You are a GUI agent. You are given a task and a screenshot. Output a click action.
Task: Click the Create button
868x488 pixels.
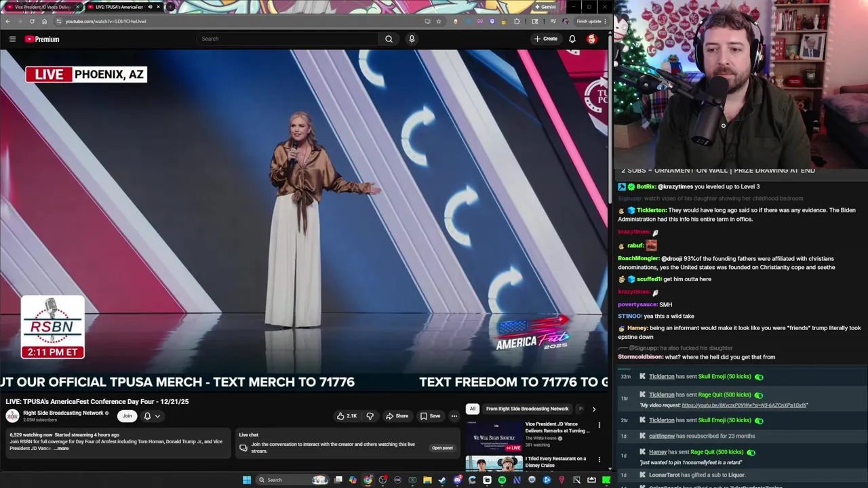click(x=546, y=39)
